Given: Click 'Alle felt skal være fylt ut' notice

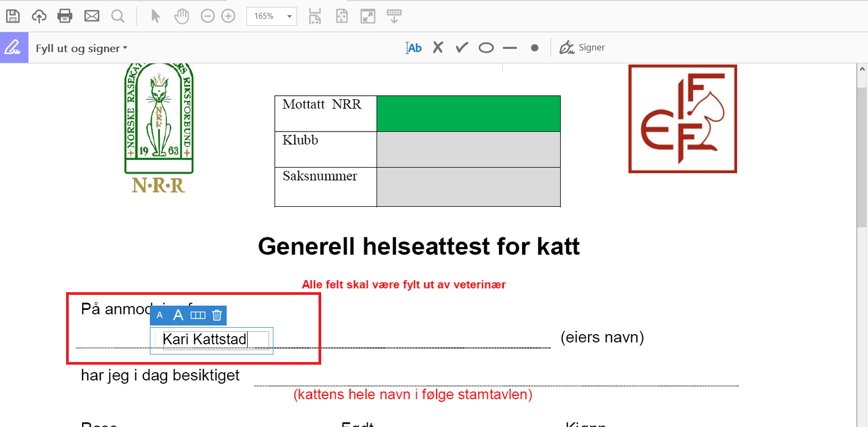Looking at the screenshot, I should (x=404, y=285).
